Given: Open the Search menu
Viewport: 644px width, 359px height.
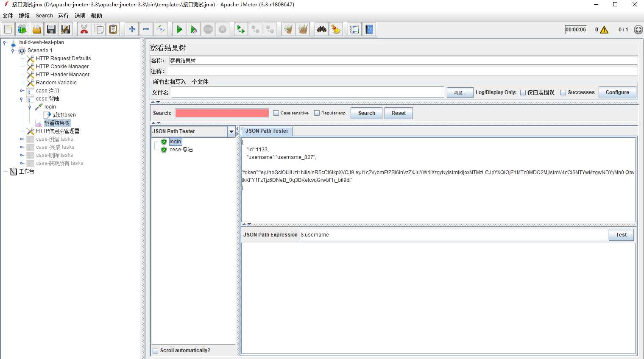Looking at the screenshot, I should 45,16.
